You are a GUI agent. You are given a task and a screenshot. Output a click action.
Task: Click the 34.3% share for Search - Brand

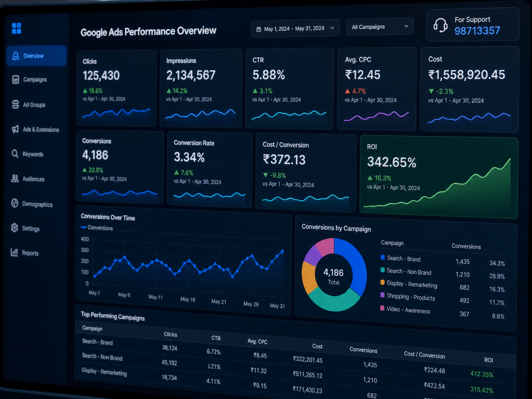pos(497,263)
